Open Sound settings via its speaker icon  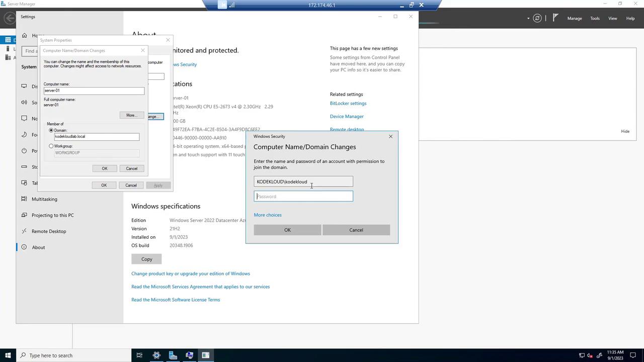(24, 102)
